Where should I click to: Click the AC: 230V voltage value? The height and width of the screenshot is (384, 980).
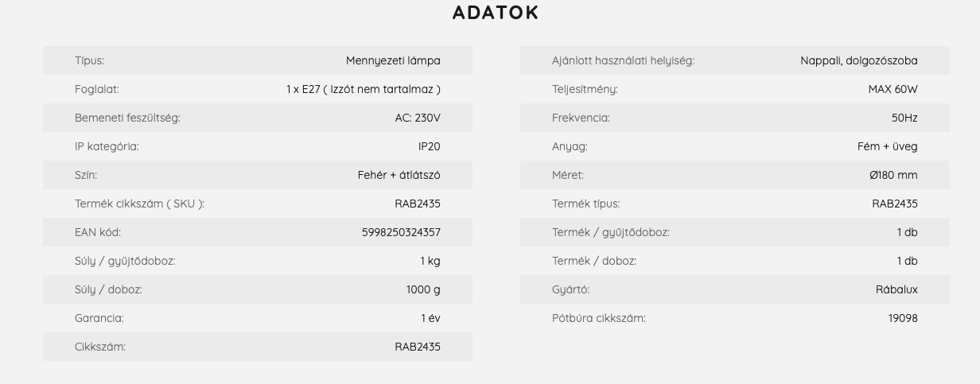(418, 118)
